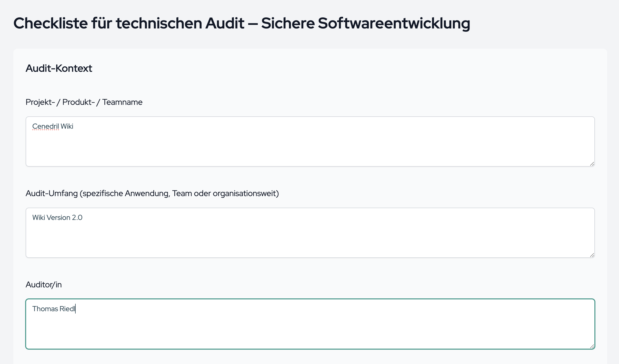Grab the resize handle of the Wiki Version 2.0 text area
This screenshot has height=364, width=619.
coord(592,255)
